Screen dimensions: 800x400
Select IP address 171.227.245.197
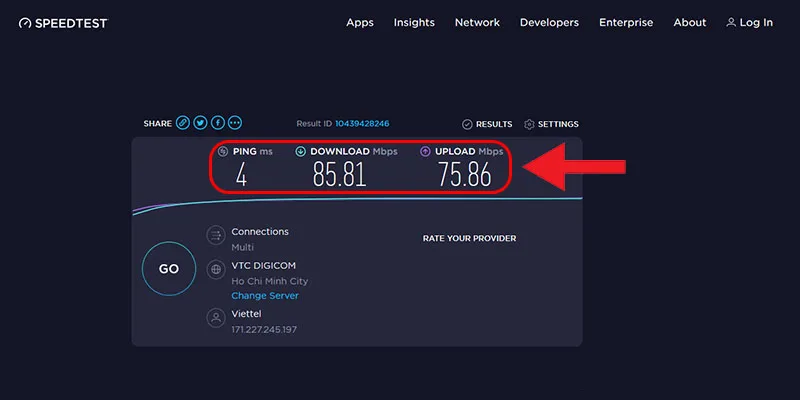(264, 330)
